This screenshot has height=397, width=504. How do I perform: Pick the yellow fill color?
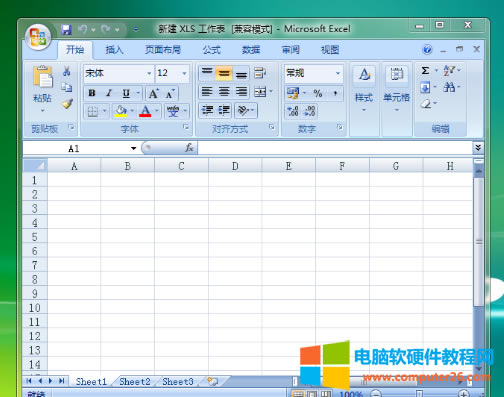click(x=121, y=111)
